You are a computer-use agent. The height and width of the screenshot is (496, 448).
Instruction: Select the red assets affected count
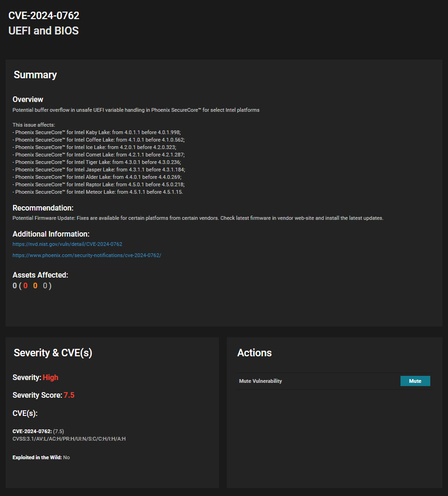click(26, 286)
